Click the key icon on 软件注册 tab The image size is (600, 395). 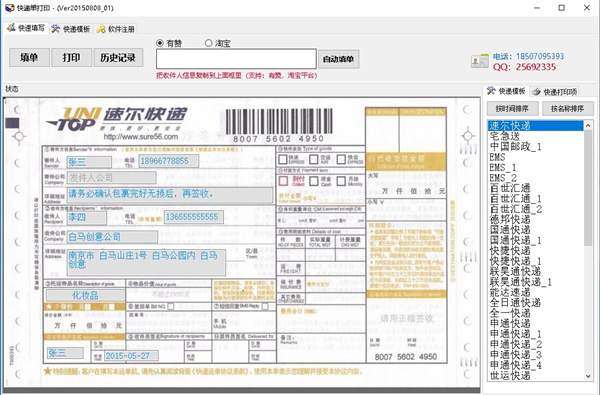pyautogui.click(x=101, y=29)
